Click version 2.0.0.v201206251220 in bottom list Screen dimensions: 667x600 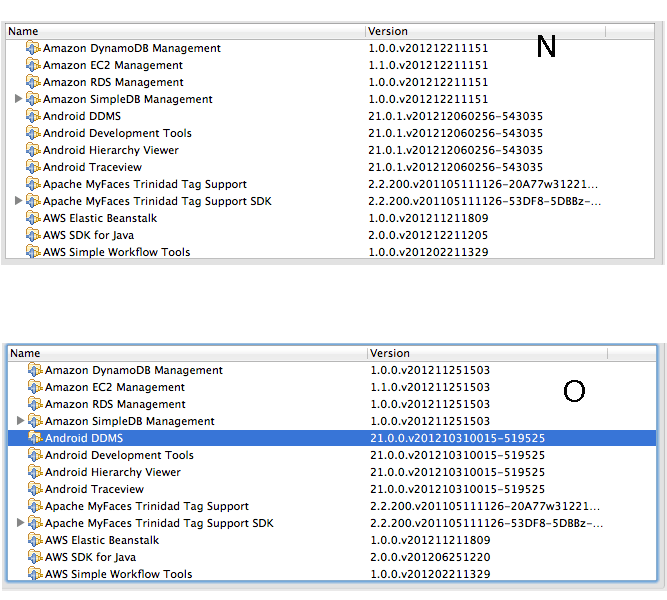click(430, 558)
